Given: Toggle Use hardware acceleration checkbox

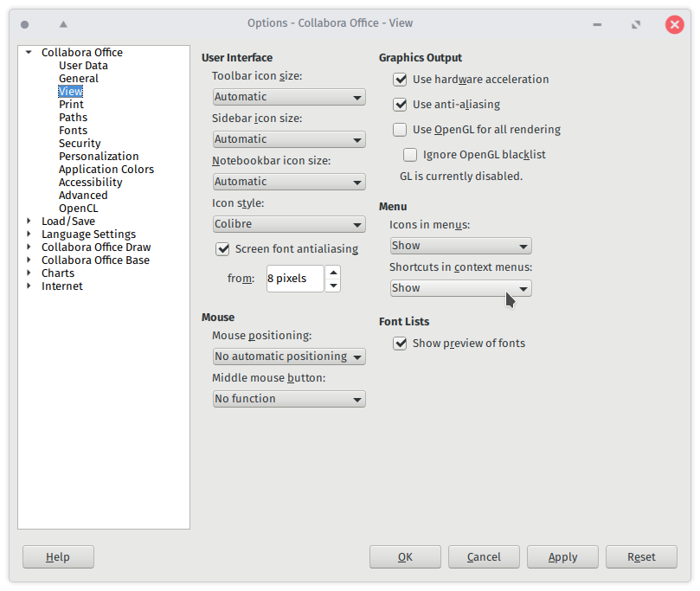Looking at the screenshot, I should click(x=400, y=80).
